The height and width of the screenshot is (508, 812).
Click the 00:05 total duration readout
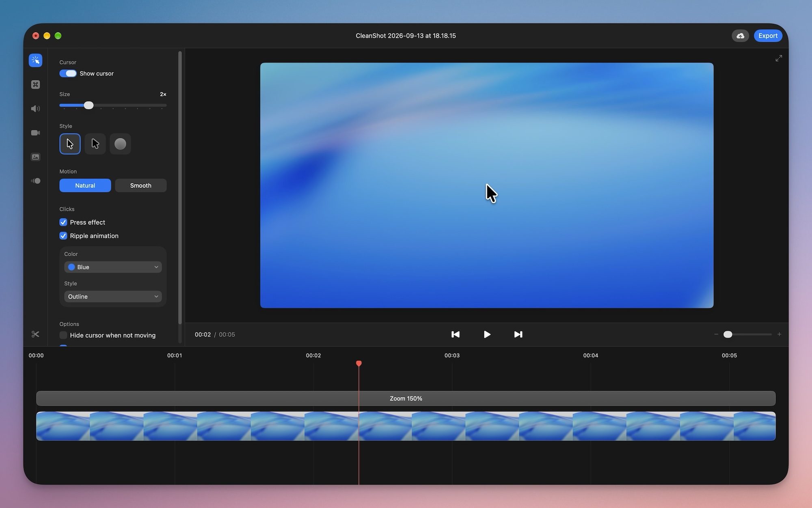tap(227, 335)
